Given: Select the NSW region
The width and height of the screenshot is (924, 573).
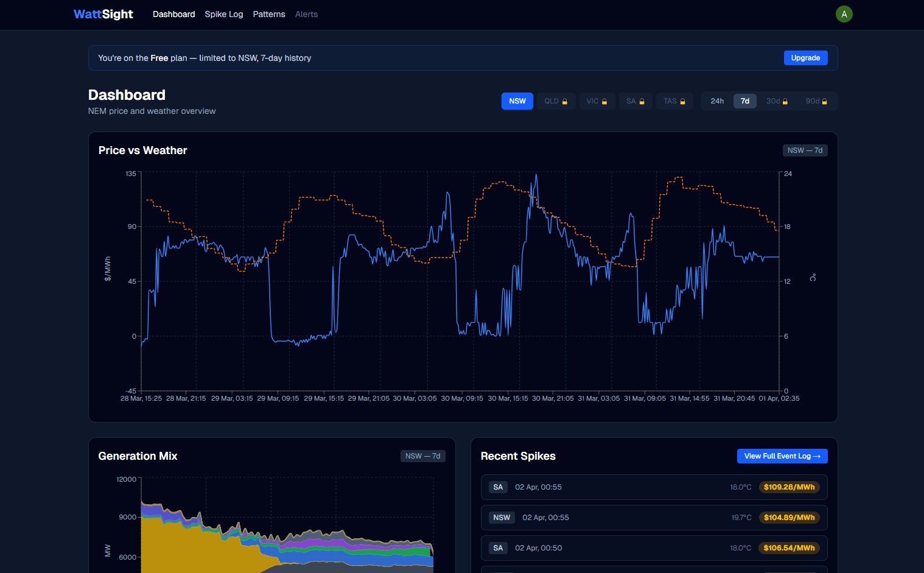Looking at the screenshot, I should pyautogui.click(x=517, y=101).
